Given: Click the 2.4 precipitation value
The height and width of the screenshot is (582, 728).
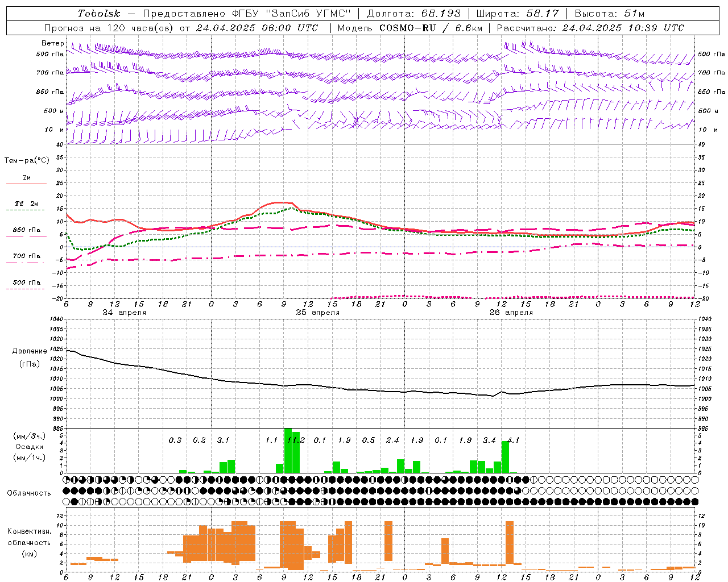Looking at the screenshot, I should pos(392,440).
